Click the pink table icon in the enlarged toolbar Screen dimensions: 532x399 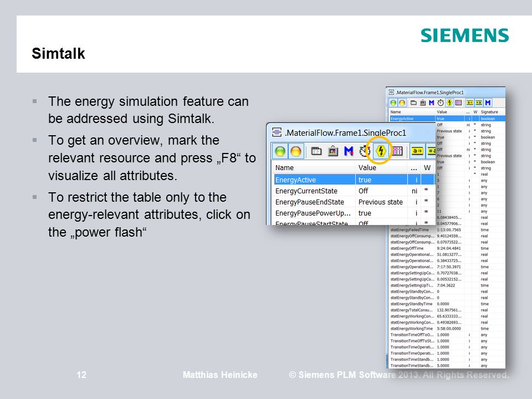coord(397,151)
